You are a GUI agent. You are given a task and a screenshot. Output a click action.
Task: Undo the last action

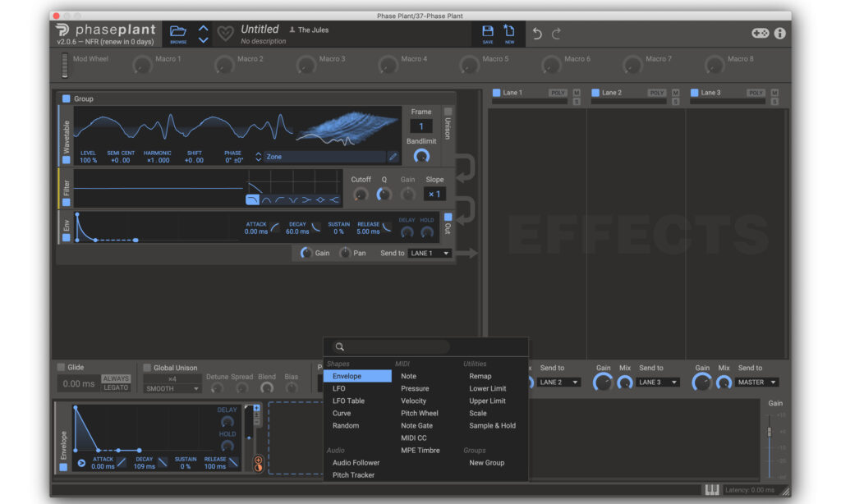tap(537, 34)
